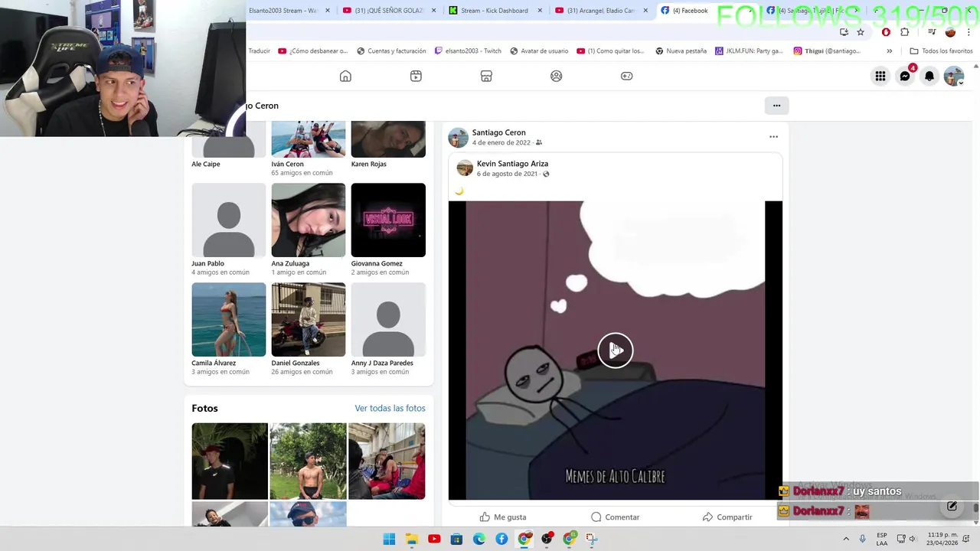Open the Chrome extensions puzzle icon

coord(905,32)
